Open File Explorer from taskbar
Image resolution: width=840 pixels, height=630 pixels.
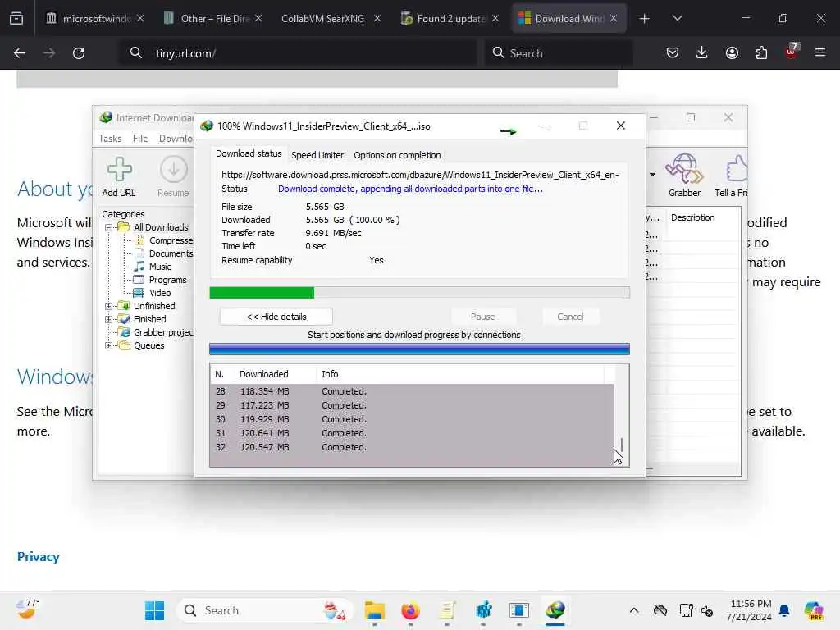point(374,610)
